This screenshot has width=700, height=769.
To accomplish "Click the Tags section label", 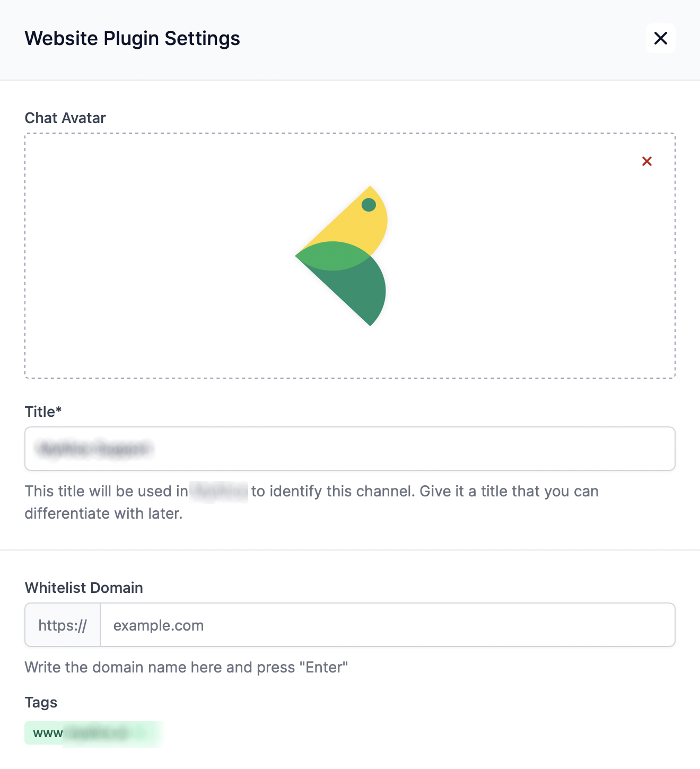I will click(x=41, y=702).
